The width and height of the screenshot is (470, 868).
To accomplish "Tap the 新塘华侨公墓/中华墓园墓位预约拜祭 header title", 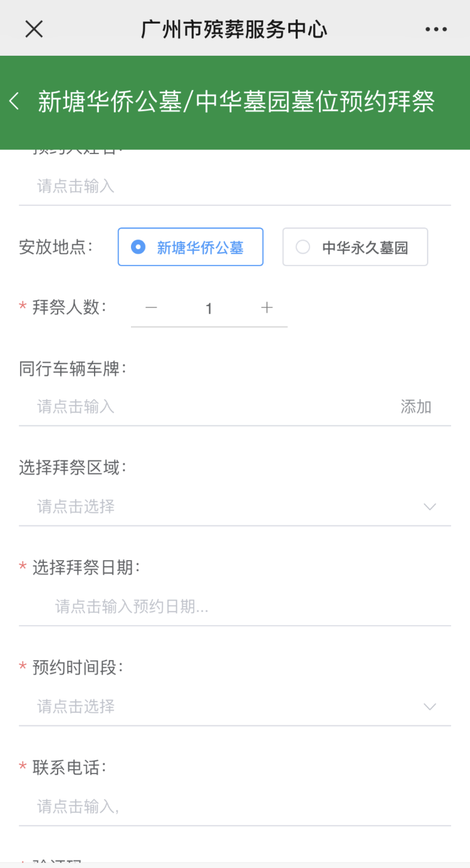I will 236,102.
